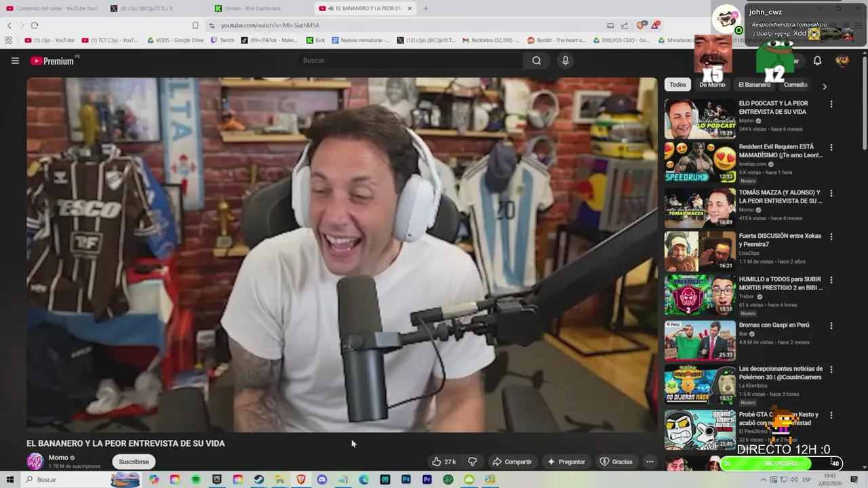Open the Brave Shields icon
This screenshot has width=868, height=488.
(641, 25)
